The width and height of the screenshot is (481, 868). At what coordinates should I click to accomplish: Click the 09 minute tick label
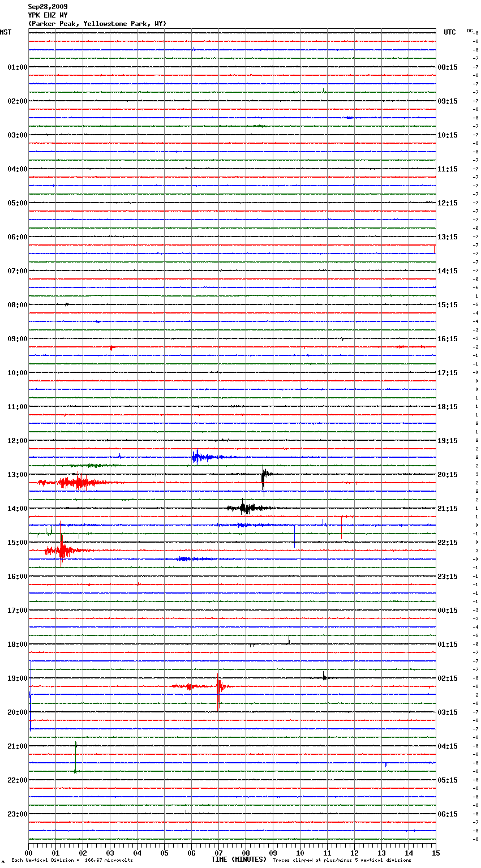coord(273,853)
